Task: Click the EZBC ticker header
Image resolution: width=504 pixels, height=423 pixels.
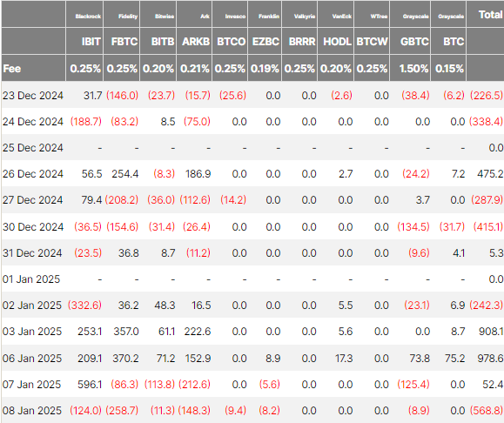Action: (x=265, y=42)
